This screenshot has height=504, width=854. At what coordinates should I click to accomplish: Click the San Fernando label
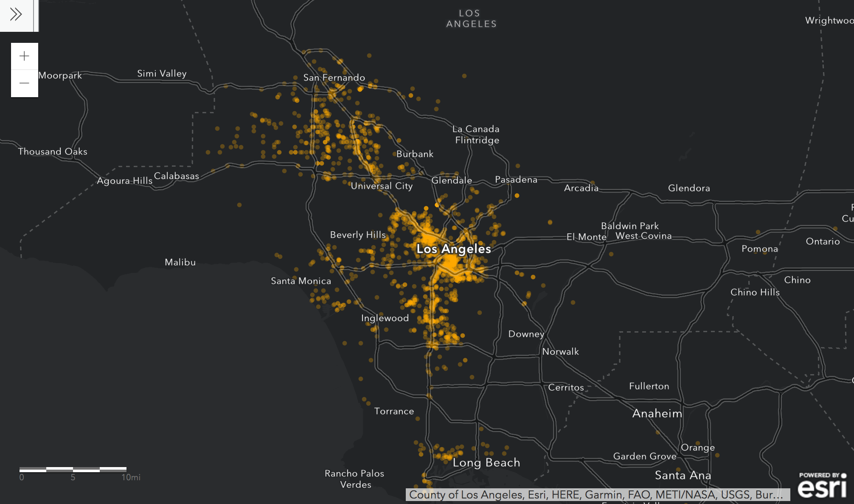click(x=334, y=78)
